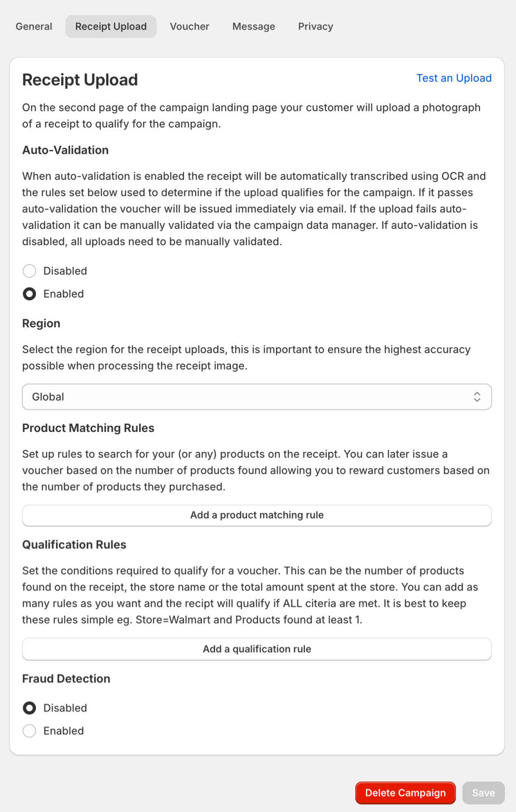Open the Voucher tab
516x812 pixels.
[x=189, y=26]
